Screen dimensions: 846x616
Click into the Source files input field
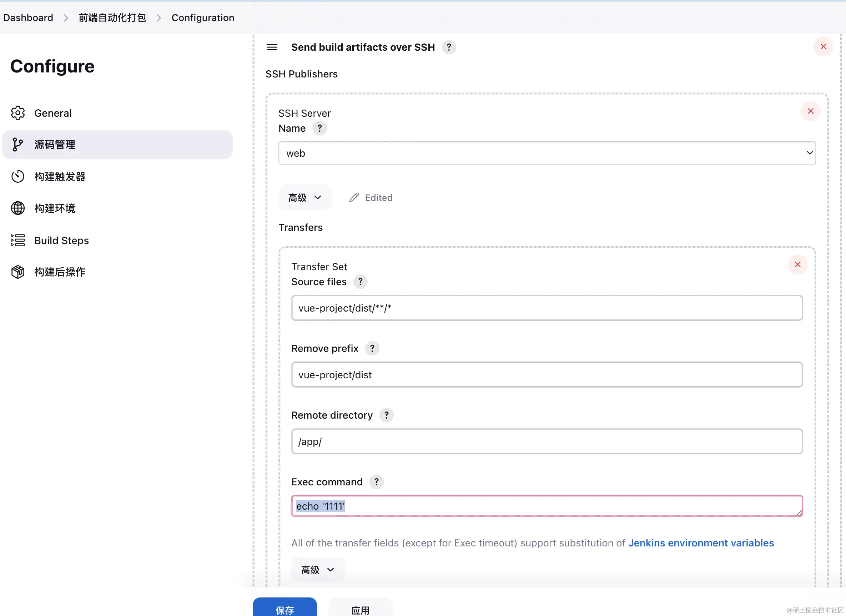point(547,308)
